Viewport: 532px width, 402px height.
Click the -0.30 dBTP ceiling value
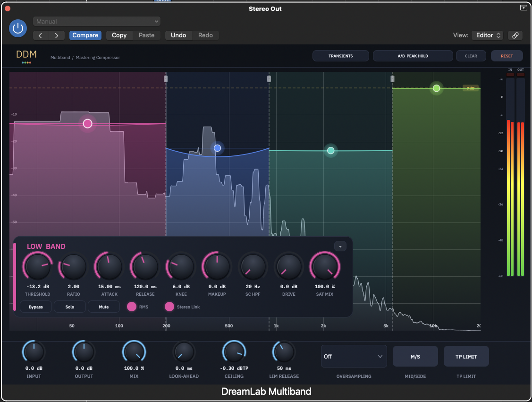pos(234,368)
